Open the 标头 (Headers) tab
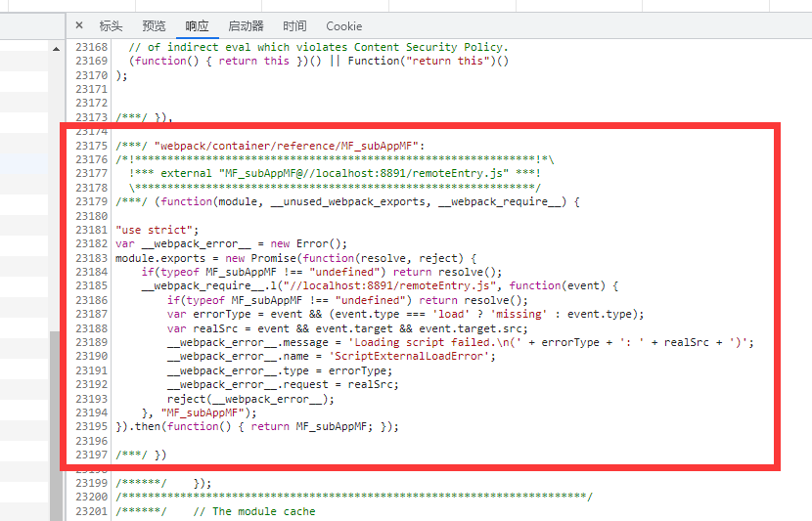Screen dimensions: 812x521 111,25
